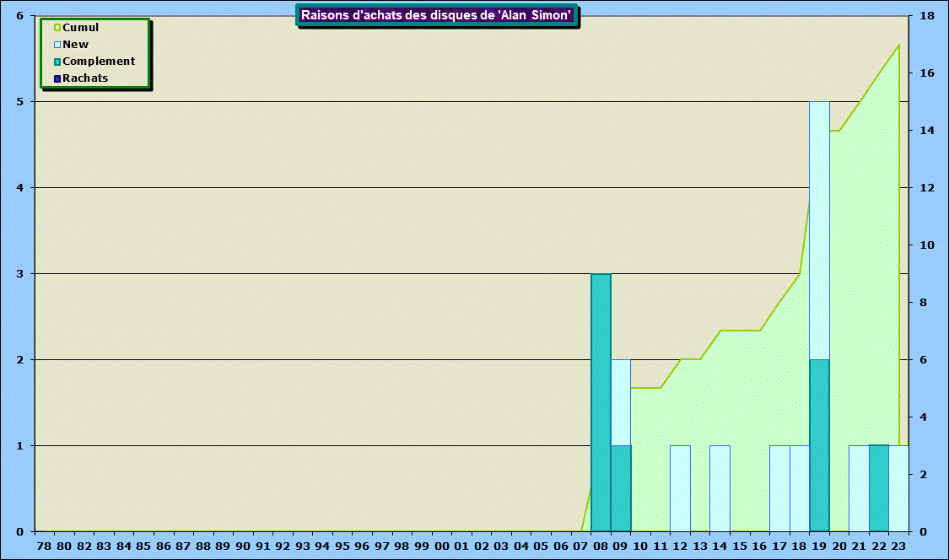Click value '18' on the right vertical axis

point(927,16)
